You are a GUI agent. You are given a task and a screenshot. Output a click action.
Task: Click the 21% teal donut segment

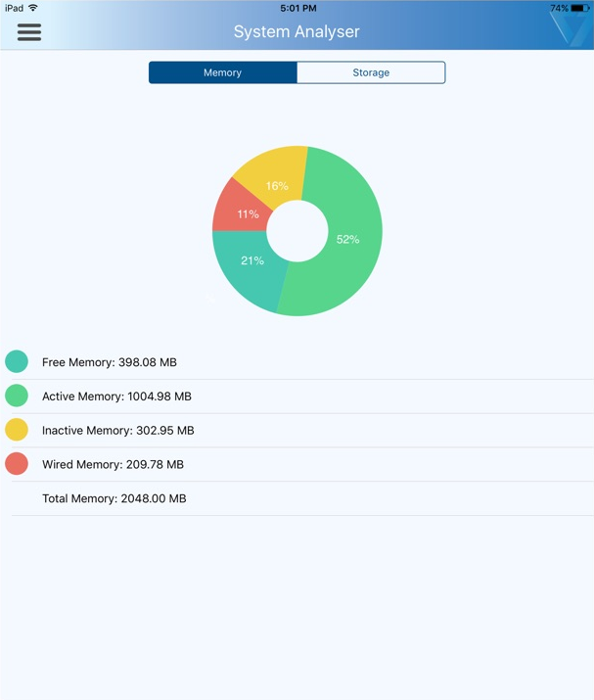coord(252,260)
